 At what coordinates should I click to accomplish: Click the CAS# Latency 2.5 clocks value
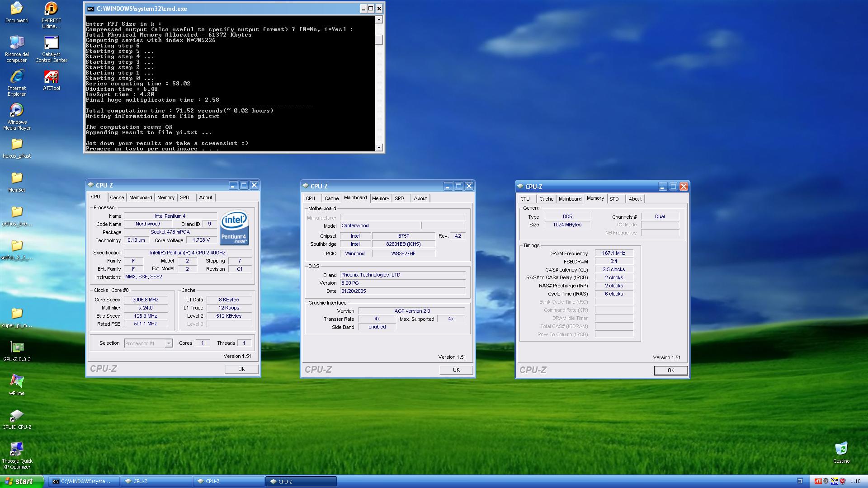pos(614,270)
